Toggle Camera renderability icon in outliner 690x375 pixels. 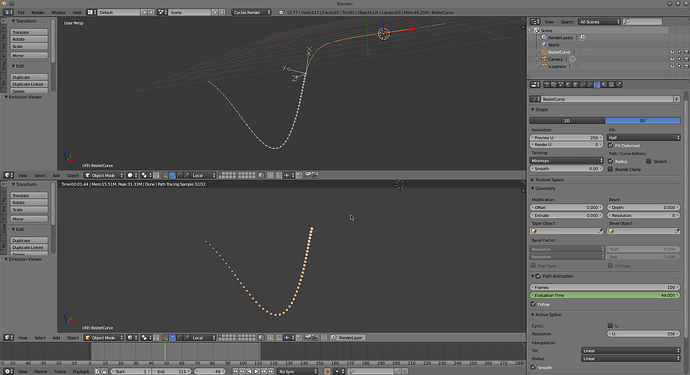tap(686, 59)
